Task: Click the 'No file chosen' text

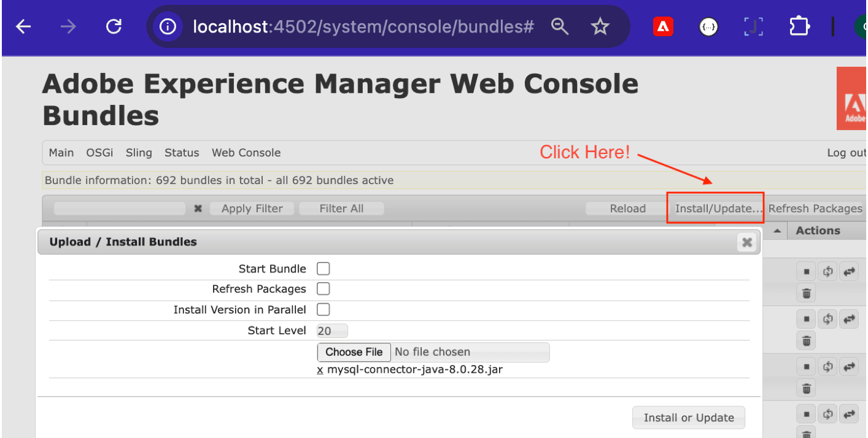Action: (x=432, y=352)
